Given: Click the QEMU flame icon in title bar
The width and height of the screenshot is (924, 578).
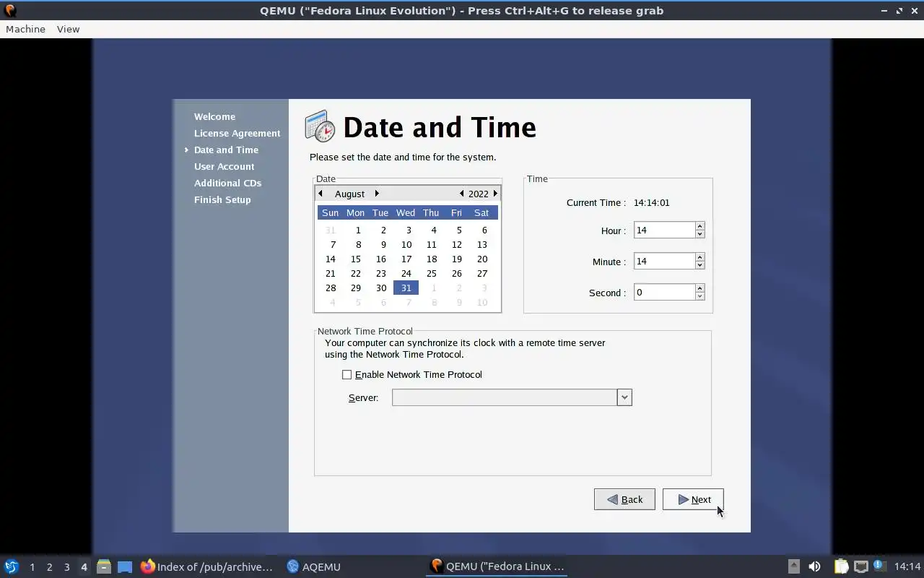Looking at the screenshot, I should (10, 10).
